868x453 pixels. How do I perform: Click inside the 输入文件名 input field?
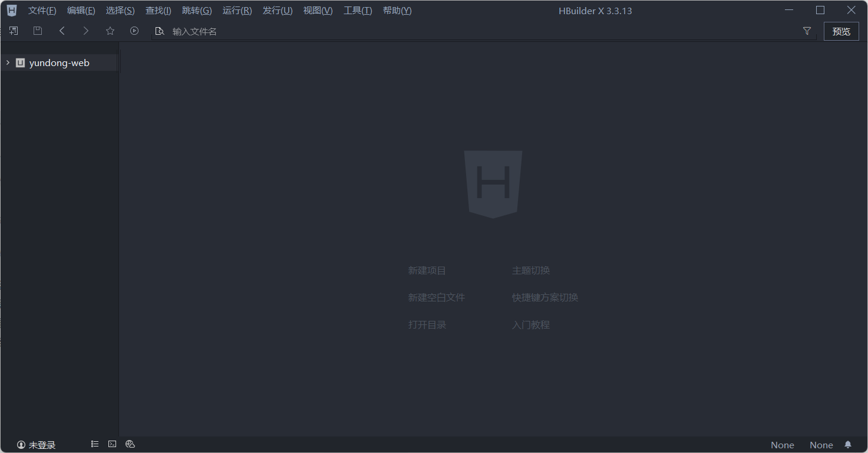(x=194, y=31)
